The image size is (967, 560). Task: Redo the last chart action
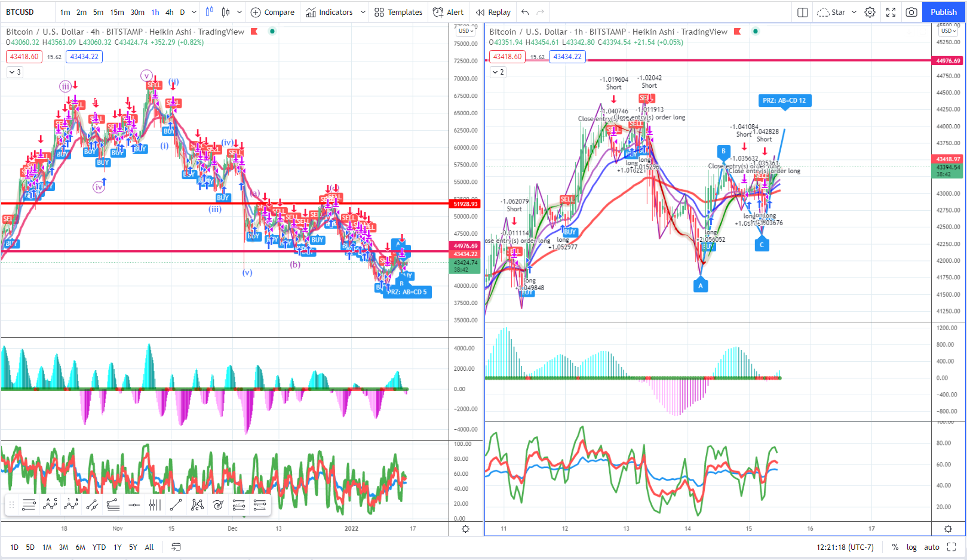541,12
